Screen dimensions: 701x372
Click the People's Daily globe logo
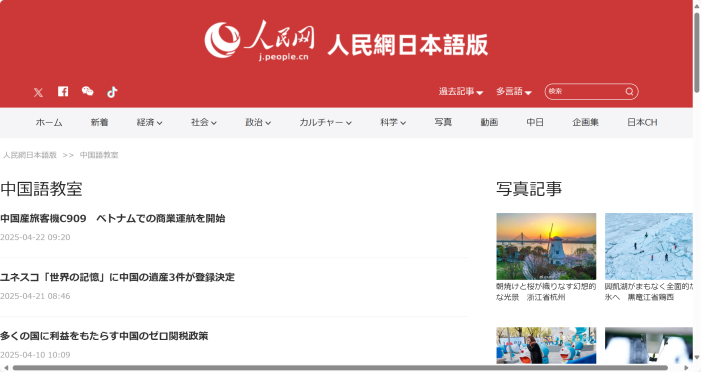point(222,40)
